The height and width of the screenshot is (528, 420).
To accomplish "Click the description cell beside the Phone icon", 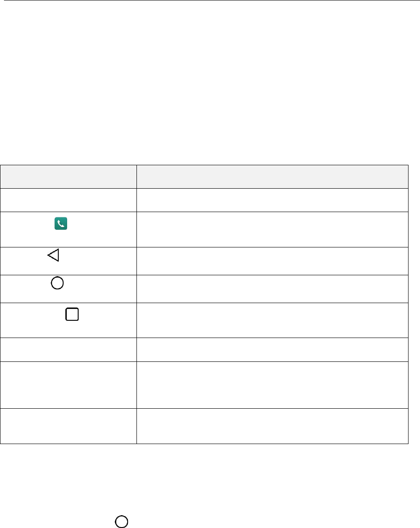I will pos(272,229).
